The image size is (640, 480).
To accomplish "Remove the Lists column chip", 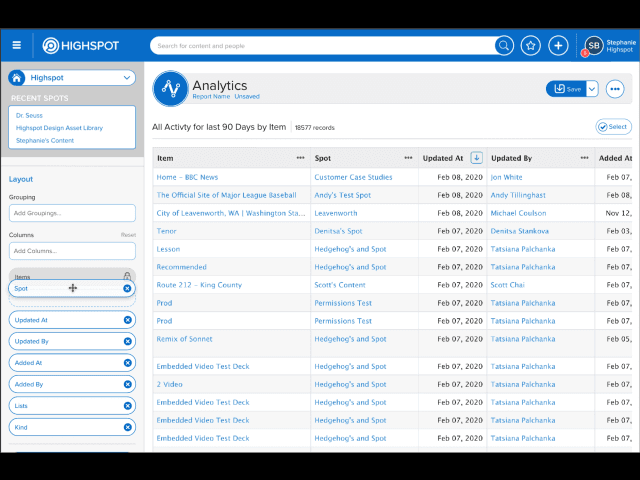I will (128, 406).
